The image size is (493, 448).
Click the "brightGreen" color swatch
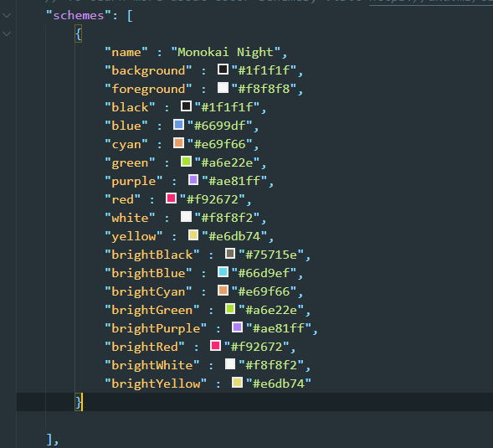tap(230, 309)
